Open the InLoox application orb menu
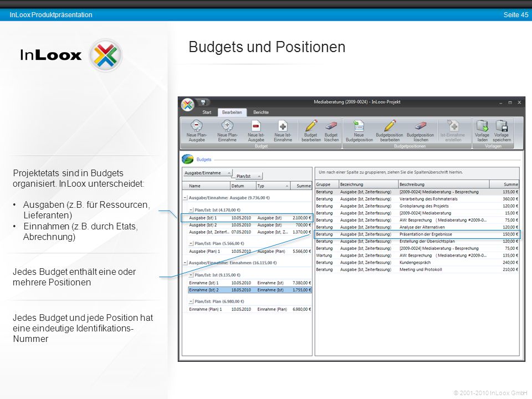 (187, 105)
